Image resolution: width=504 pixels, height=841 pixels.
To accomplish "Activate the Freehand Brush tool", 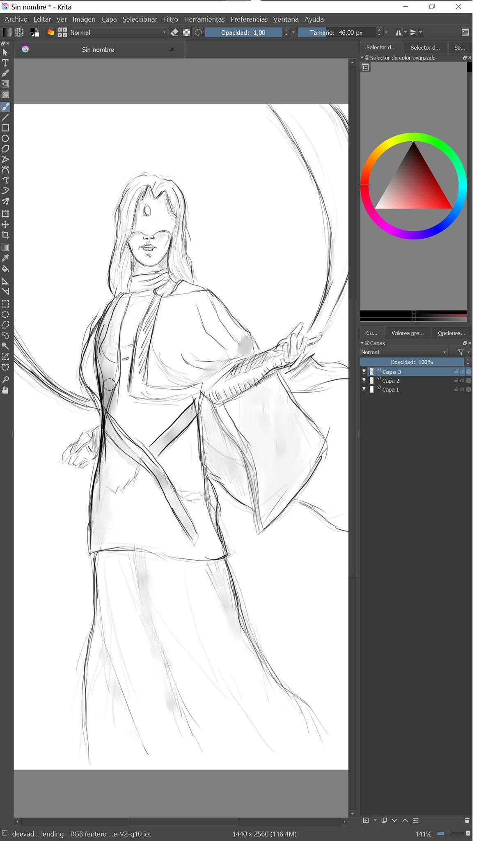I will point(5,107).
